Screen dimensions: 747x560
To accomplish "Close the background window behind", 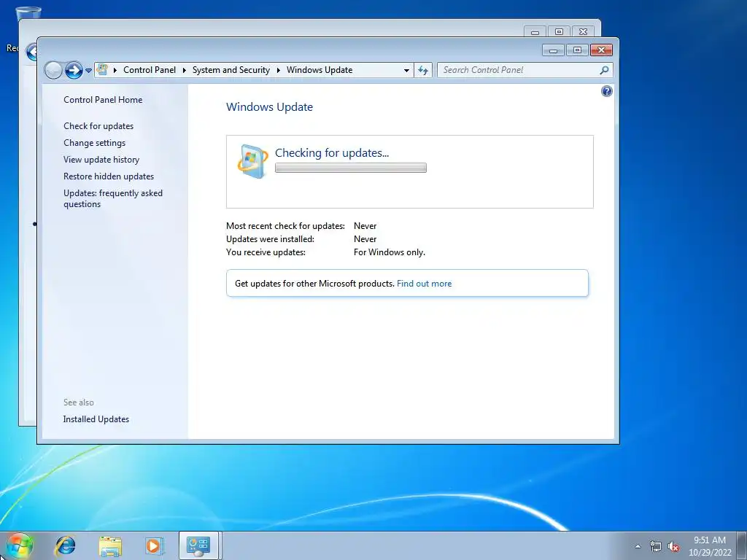I will (x=583, y=32).
